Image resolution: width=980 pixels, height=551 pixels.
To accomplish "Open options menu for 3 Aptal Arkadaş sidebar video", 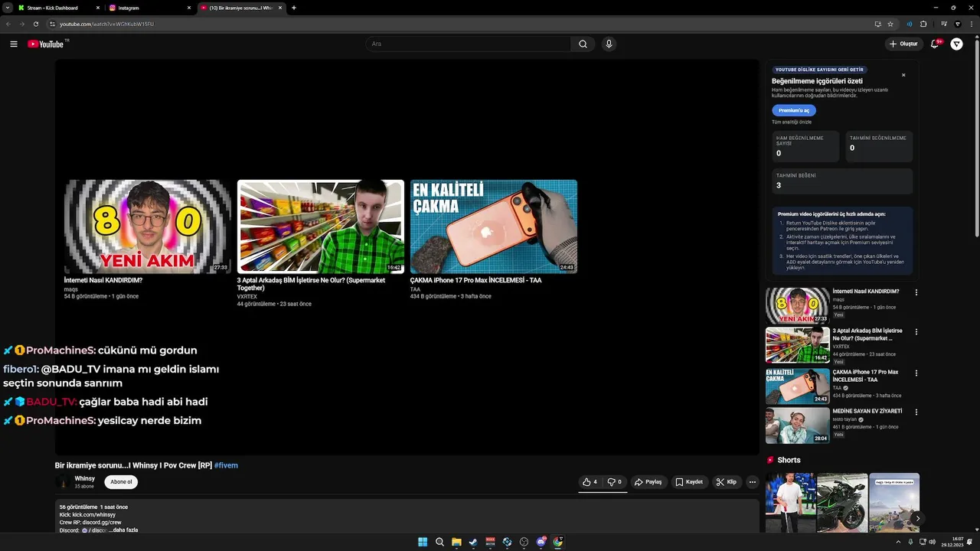I will 916,332.
